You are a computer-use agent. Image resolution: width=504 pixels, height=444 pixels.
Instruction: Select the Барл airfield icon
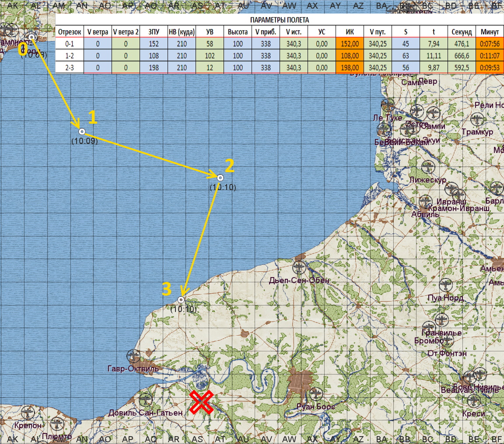(x=497, y=188)
